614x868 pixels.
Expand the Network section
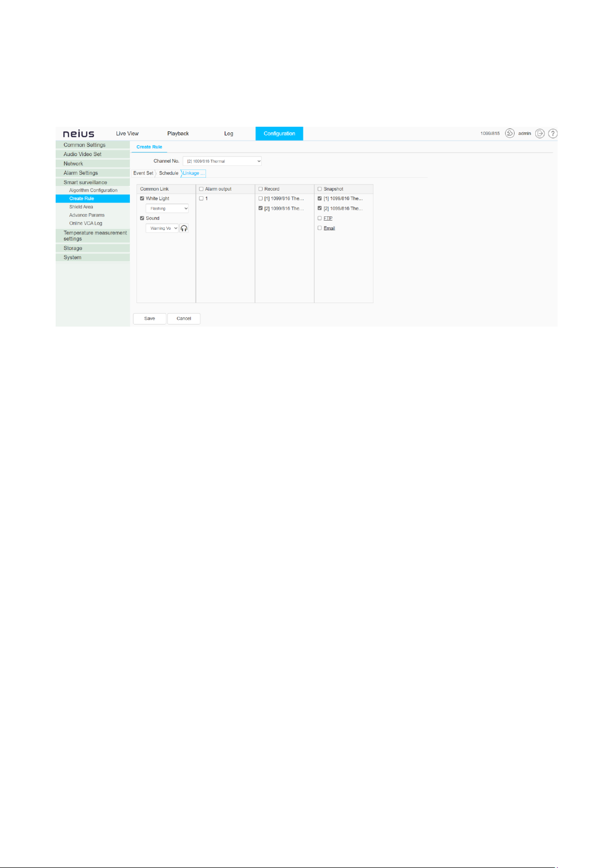coord(93,163)
